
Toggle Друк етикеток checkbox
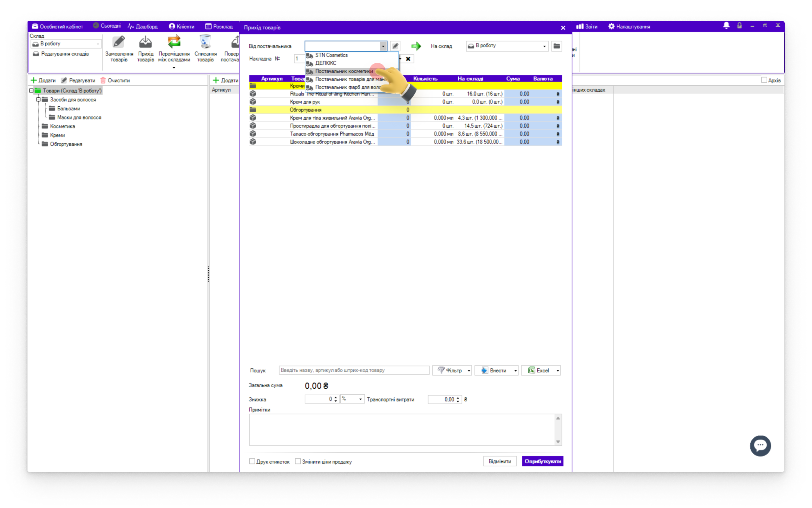[x=252, y=461]
